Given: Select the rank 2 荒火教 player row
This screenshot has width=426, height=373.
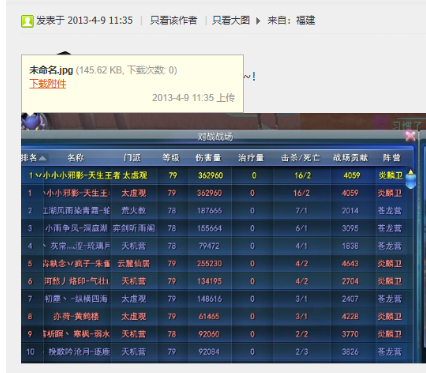Looking at the screenshot, I should coord(217,211).
